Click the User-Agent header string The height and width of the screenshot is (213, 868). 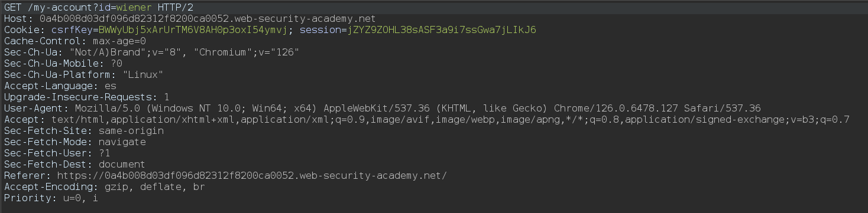click(x=417, y=108)
